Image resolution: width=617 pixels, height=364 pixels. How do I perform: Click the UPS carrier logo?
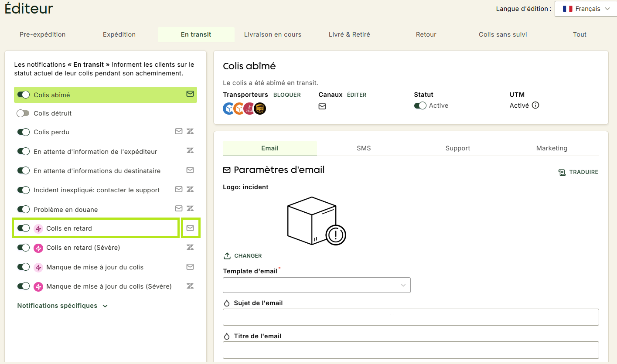coord(260,109)
